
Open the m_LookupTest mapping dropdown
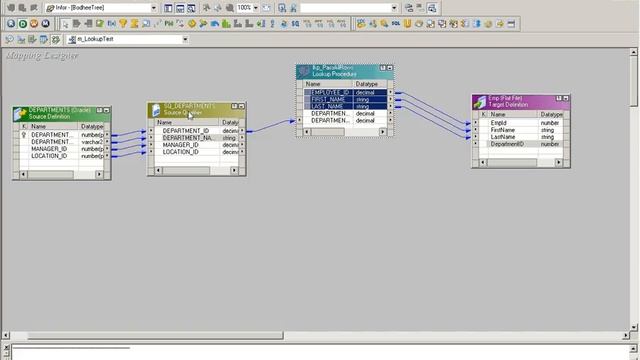[185, 39]
